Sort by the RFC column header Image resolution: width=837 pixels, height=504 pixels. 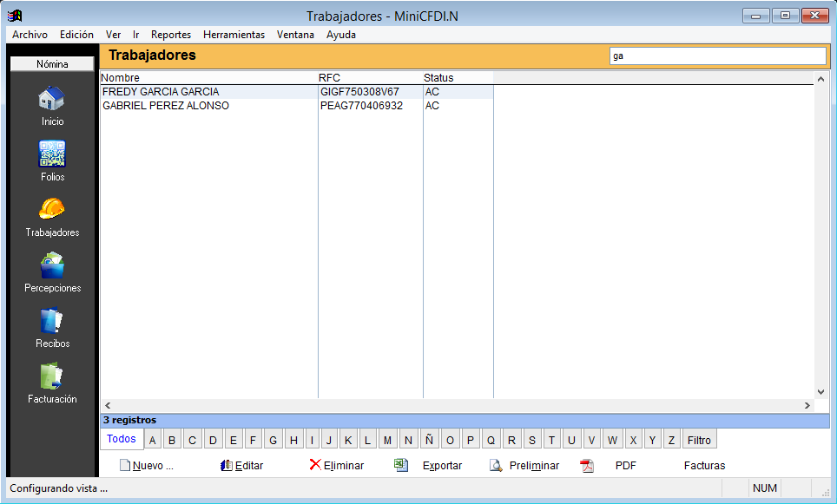[371, 78]
